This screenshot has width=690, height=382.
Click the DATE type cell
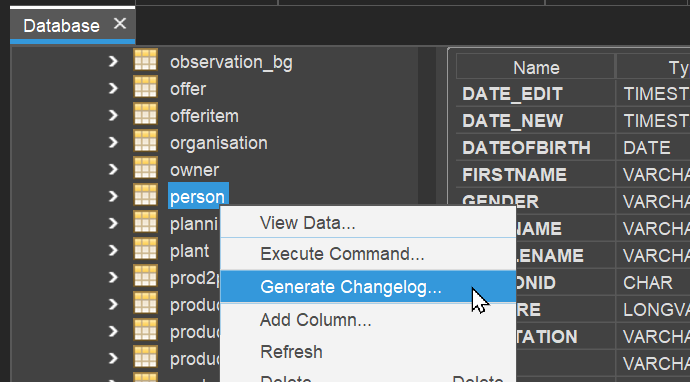point(653,147)
